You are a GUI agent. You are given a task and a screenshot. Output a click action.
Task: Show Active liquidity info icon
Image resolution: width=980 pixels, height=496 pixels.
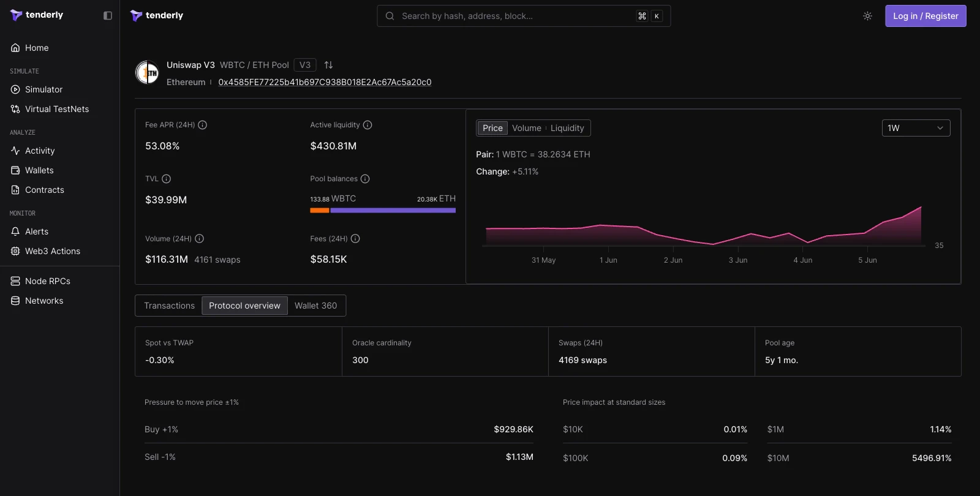(367, 125)
